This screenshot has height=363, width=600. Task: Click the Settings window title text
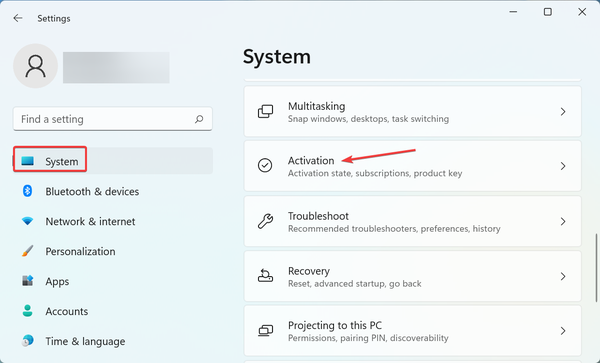pyautogui.click(x=54, y=18)
